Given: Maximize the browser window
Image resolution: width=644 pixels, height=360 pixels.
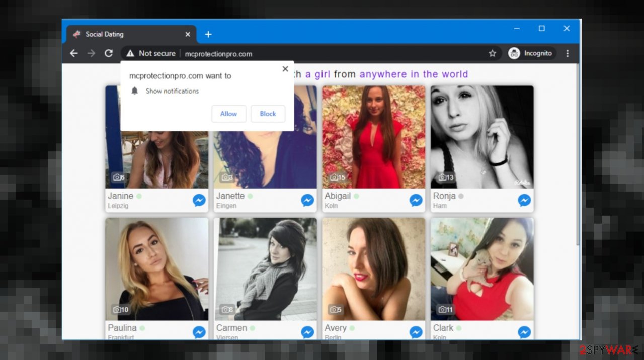Looking at the screenshot, I should click(541, 29).
